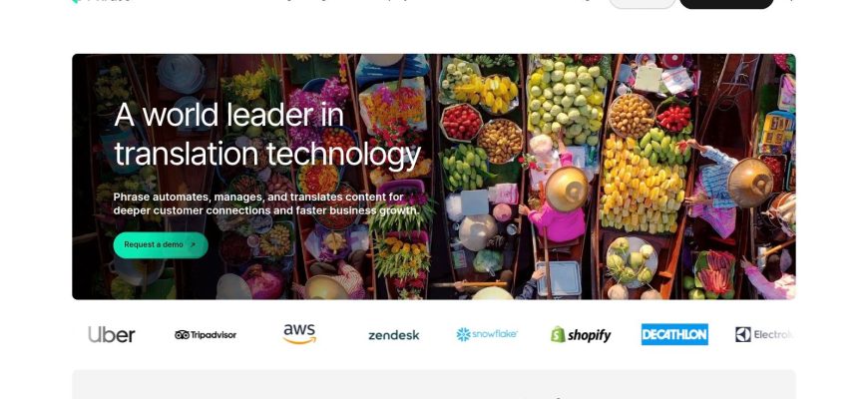Click the black button in top navigation
The width and height of the screenshot is (868, 399).
point(726,4)
